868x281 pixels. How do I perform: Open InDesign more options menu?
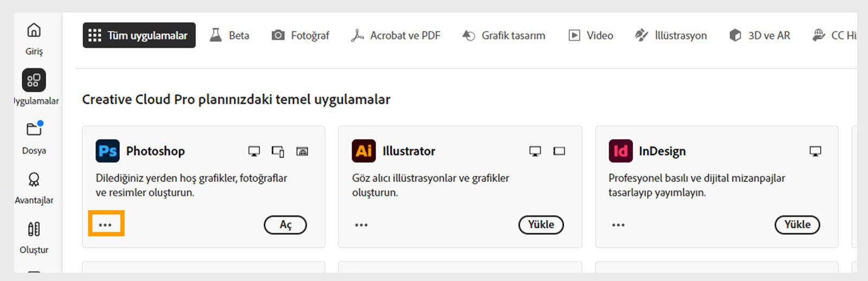coord(618,225)
